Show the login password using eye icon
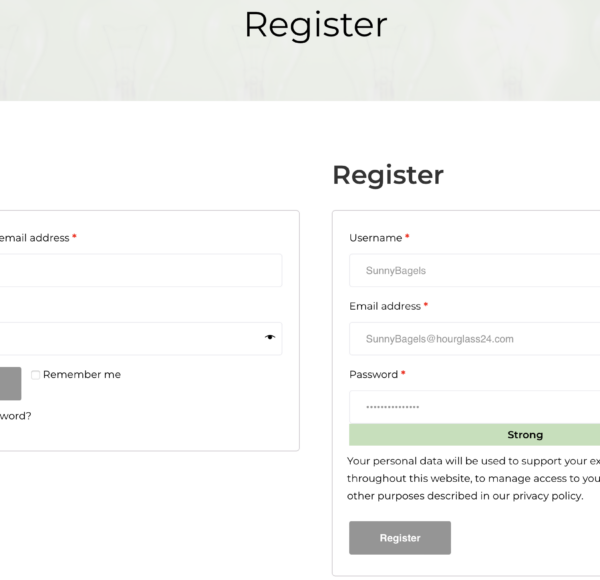The image size is (600, 580). (x=269, y=338)
